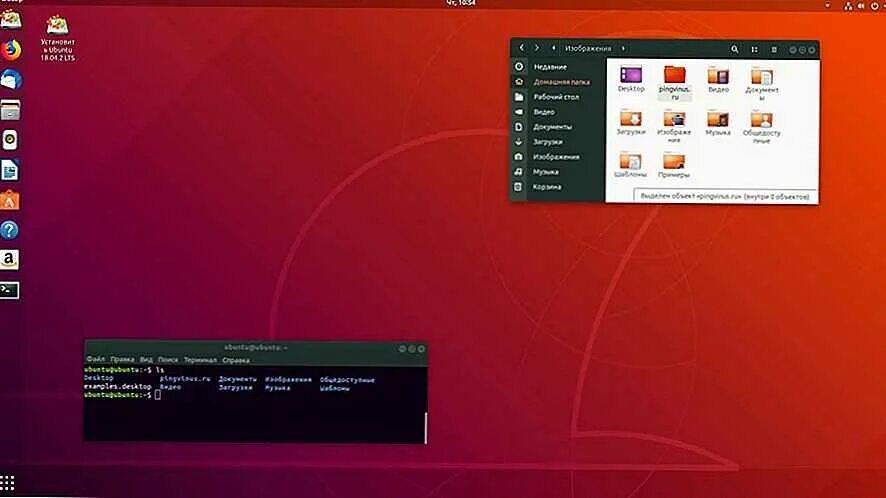
Task: Go forward in the file manager
Action: [x=537, y=49]
